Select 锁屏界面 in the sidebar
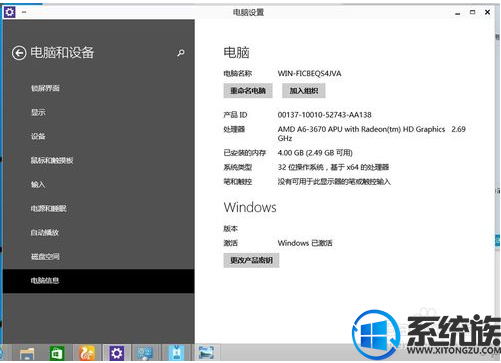Screen dimensions: 501x363 tap(45, 88)
